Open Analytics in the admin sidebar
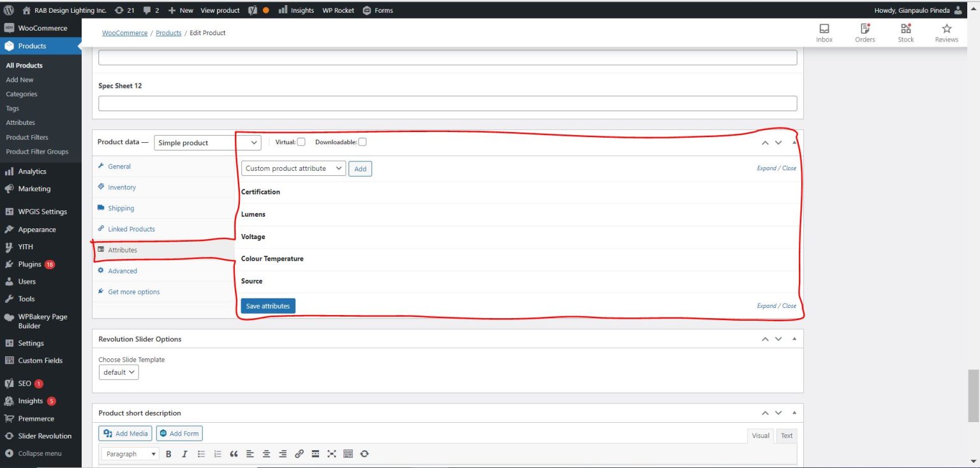The image size is (980, 468). pos(32,172)
